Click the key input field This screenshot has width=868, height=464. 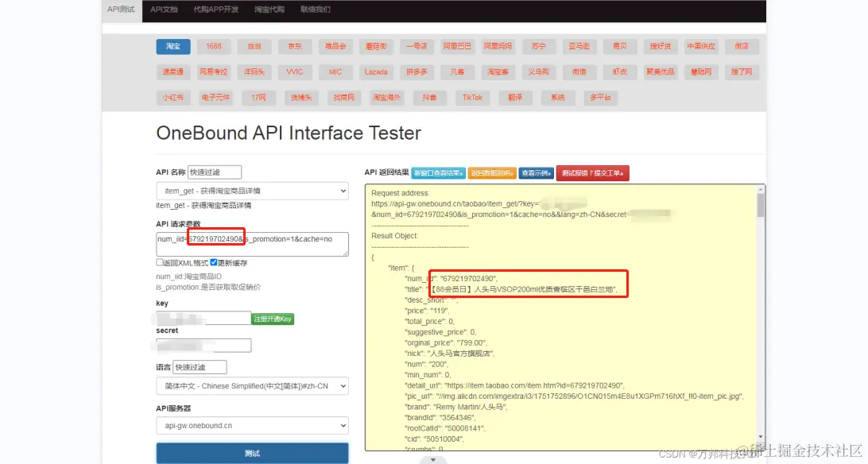coord(203,318)
